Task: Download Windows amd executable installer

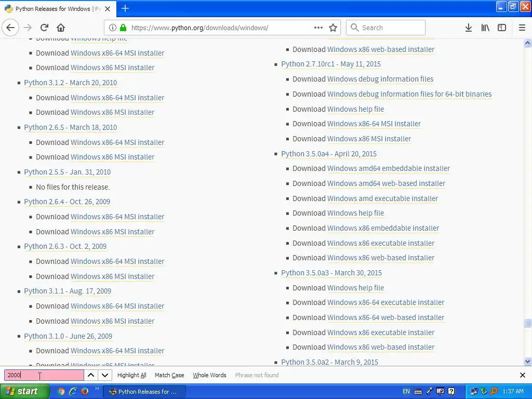Action: 382,198
